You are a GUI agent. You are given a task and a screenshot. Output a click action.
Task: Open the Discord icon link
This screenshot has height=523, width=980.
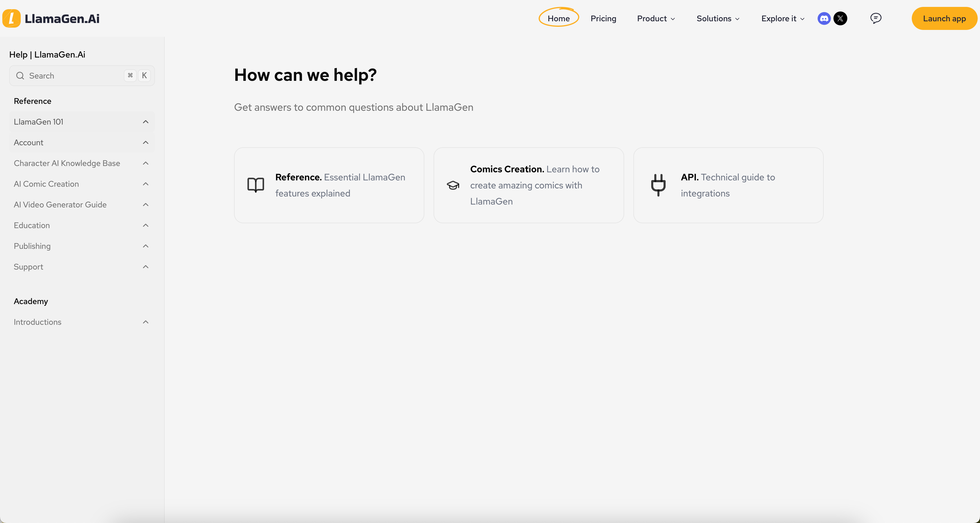824,18
